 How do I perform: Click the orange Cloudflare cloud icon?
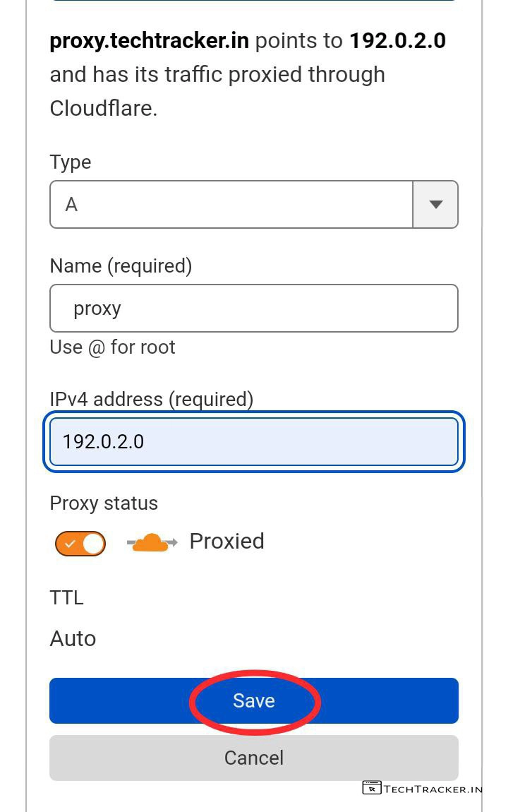pyautogui.click(x=151, y=542)
